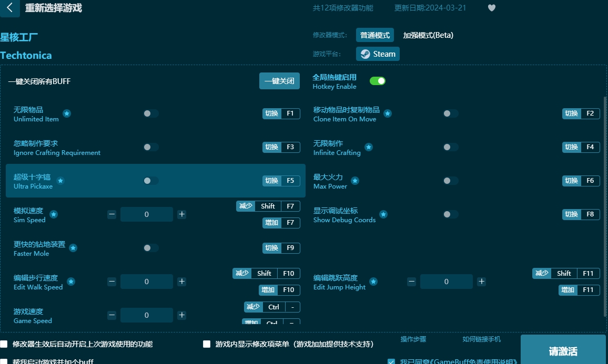Select 普通模式 mode tab
Screen dimensions: 608x364
pos(375,35)
